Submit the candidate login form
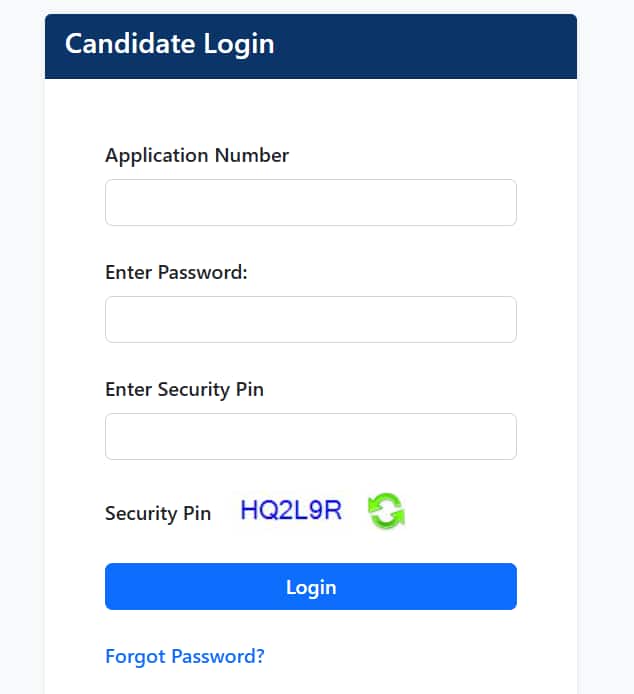The height and width of the screenshot is (694, 634). pyautogui.click(x=310, y=587)
